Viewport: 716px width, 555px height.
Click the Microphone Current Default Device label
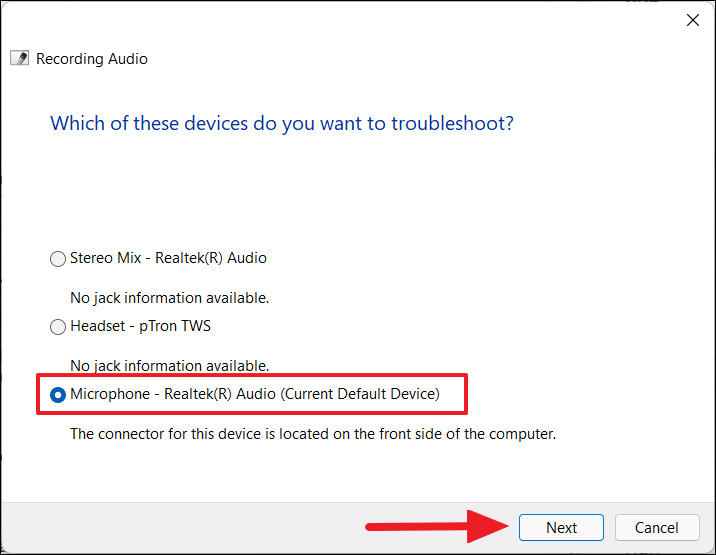tap(255, 394)
